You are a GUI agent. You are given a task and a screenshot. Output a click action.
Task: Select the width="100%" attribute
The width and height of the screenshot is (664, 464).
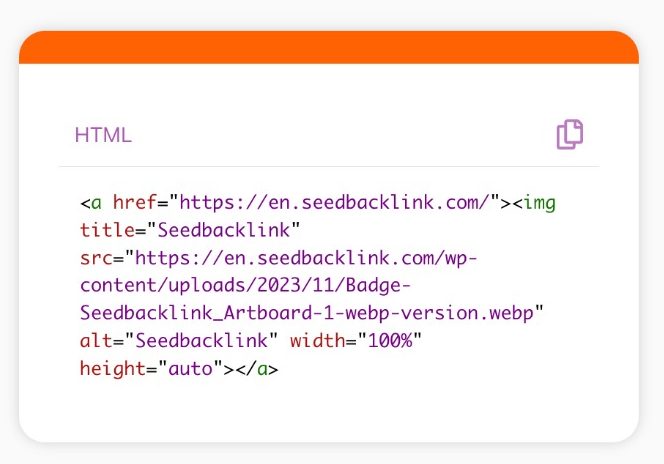pos(356,341)
